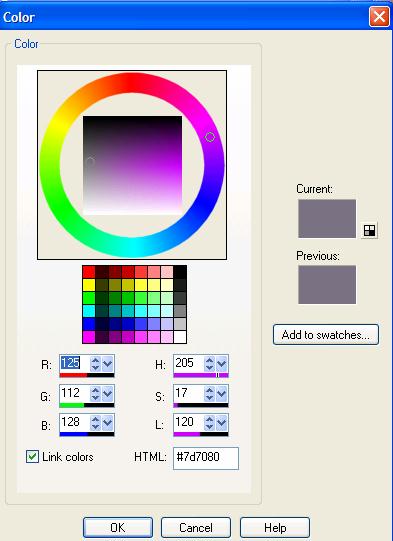Decrease the G value with down arrow

[95, 397]
